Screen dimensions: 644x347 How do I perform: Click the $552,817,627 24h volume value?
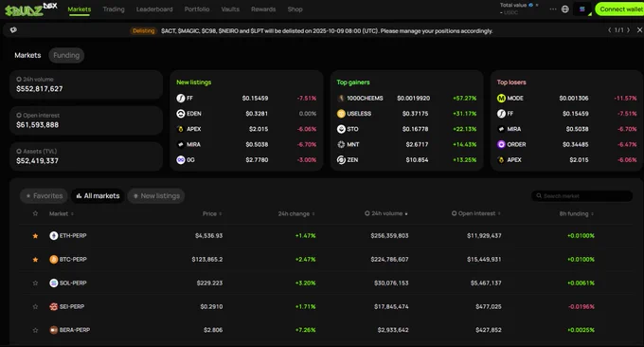40,89
